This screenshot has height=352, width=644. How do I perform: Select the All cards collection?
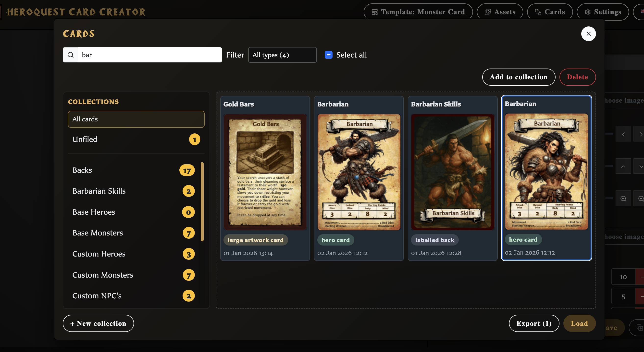pos(136,119)
